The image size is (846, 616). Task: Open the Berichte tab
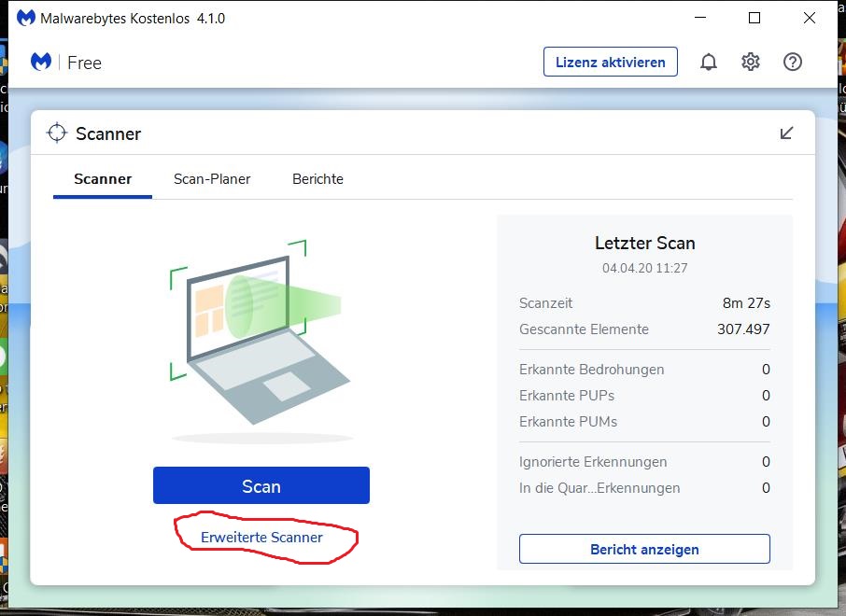tap(317, 179)
